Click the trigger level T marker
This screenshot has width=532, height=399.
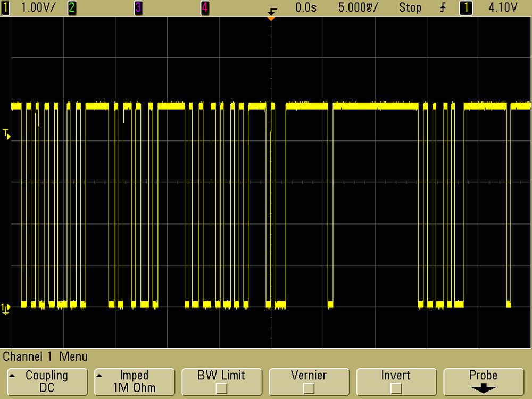6,134
